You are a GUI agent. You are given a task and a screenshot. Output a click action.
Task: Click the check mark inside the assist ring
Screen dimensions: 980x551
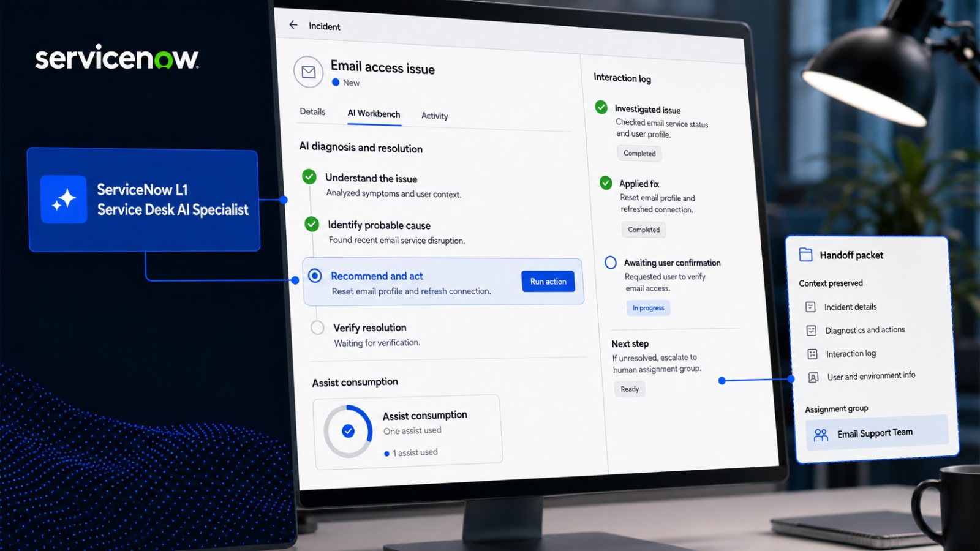348,431
